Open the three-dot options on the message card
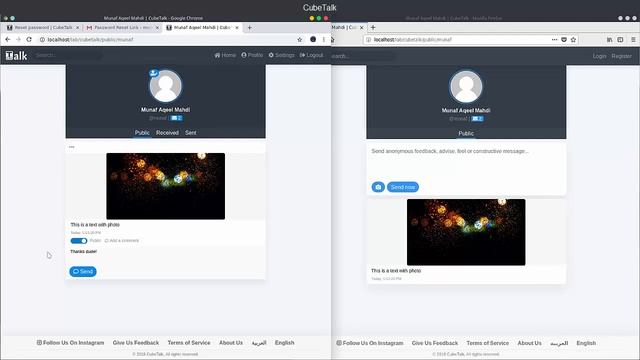The height and width of the screenshot is (360, 640). pos(72,147)
